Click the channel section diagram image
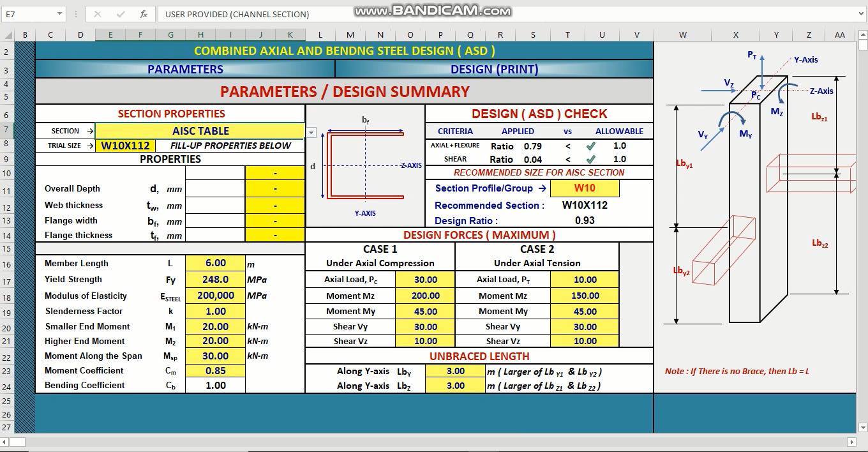868x452 pixels. (365, 166)
